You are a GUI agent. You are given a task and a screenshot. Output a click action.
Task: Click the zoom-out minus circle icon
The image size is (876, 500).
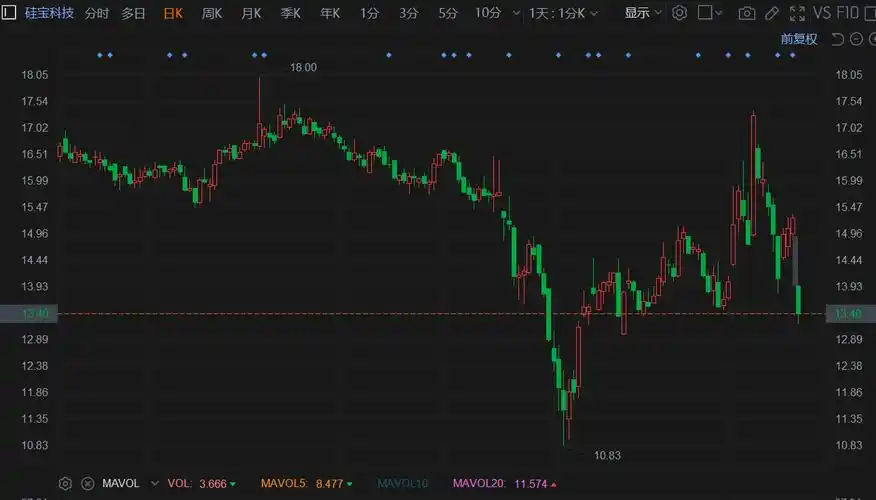[856, 39]
